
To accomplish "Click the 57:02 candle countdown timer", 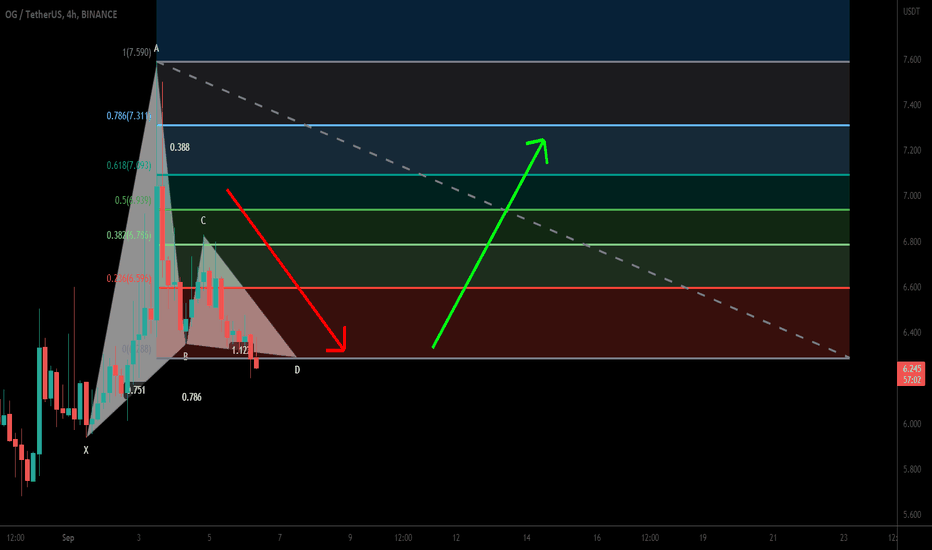I will coord(911,380).
